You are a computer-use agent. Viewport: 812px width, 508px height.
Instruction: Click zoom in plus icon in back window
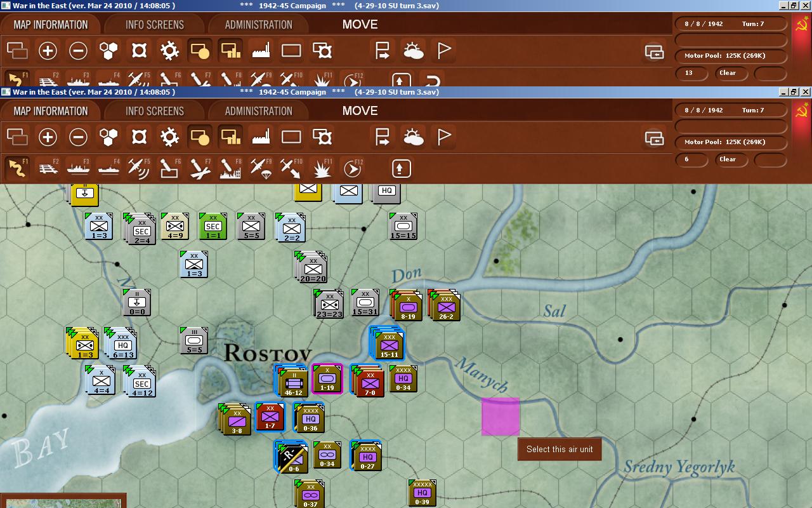(48, 51)
